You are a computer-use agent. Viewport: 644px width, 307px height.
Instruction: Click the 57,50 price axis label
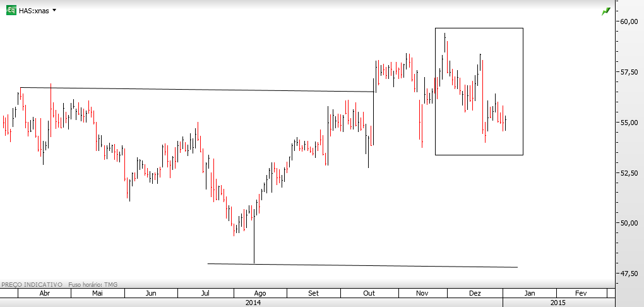click(629, 72)
